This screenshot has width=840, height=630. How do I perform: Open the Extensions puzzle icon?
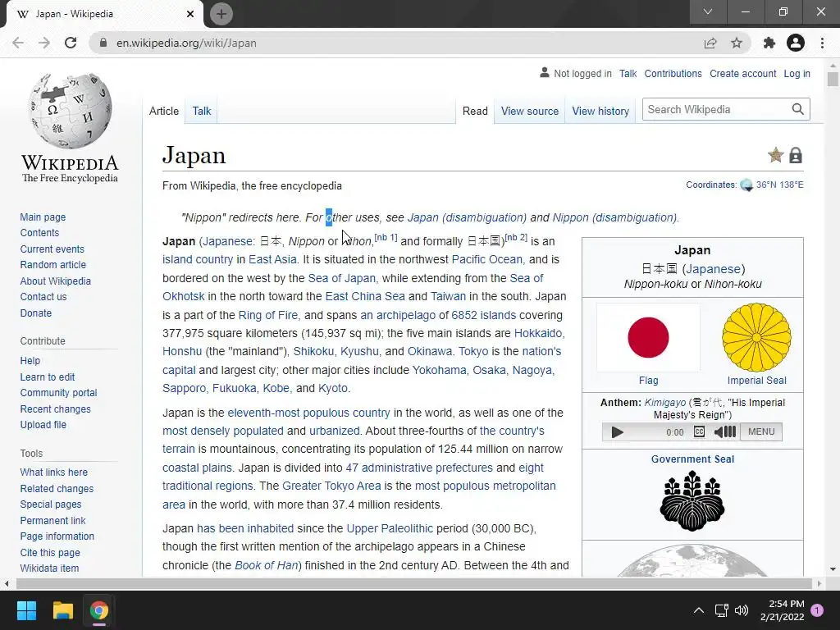click(x=769, y=43)
